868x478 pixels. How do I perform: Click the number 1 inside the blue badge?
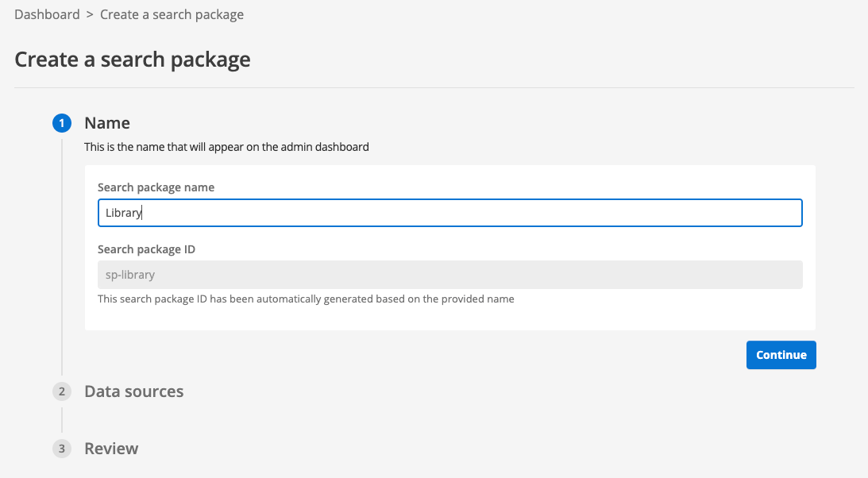click(62, 123)
